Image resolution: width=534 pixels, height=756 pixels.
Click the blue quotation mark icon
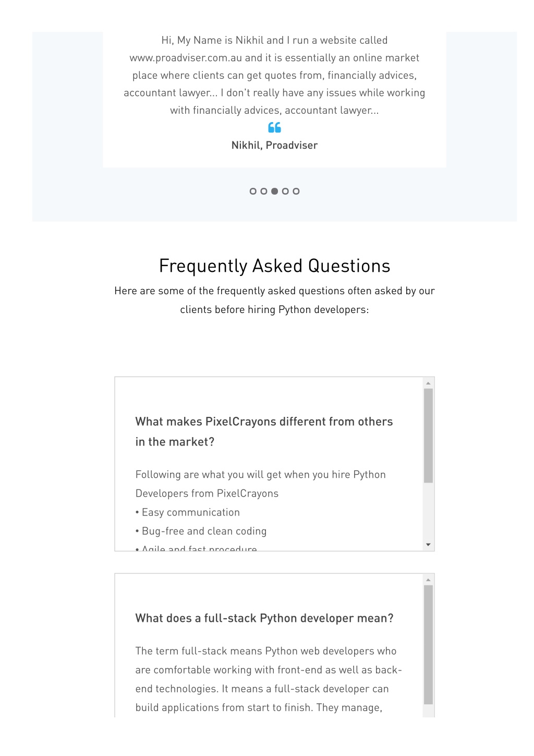[x=274, y=127]
